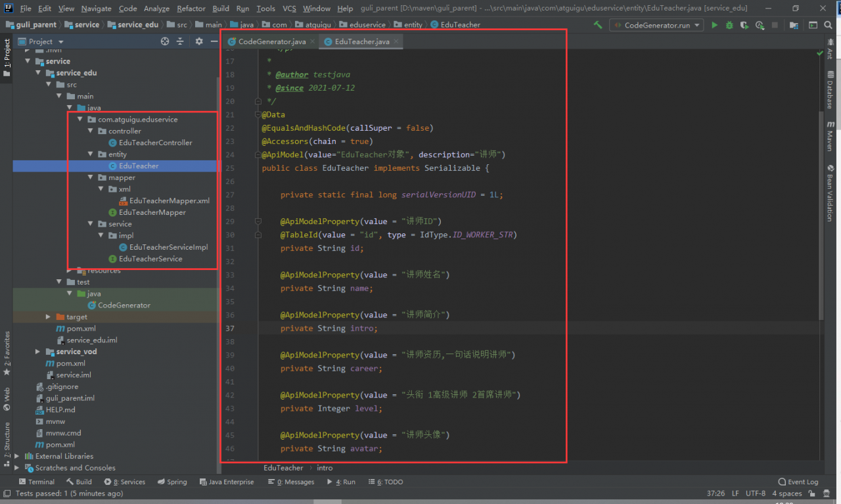Open the Build menu
This screenshot has height=504, width=841.
click(221, 9)
